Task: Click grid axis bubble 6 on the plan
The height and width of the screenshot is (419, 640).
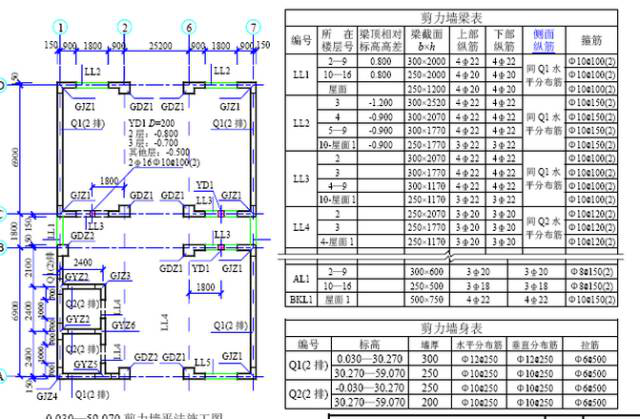Action: tap(189, 28)
